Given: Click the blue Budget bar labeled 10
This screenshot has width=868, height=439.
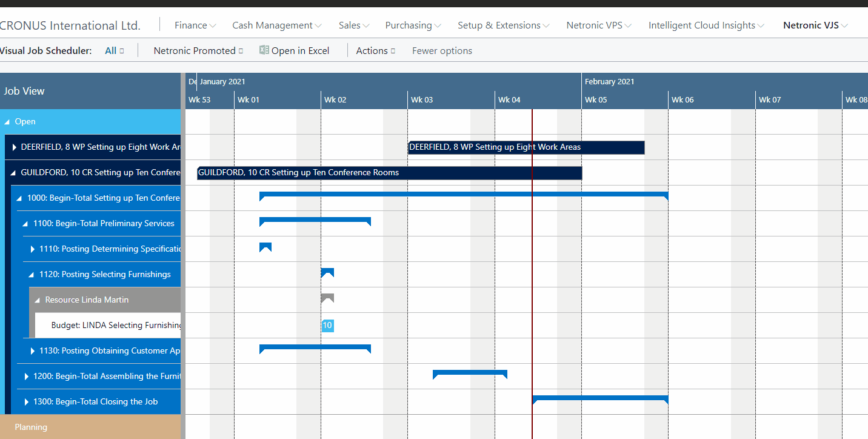Looking at the screenshot, I should 328,325.
